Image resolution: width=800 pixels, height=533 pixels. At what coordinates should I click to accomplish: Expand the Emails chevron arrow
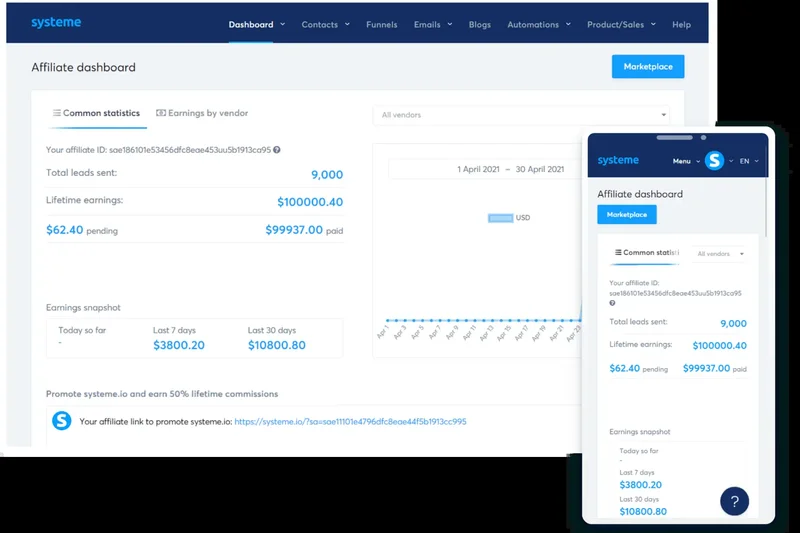point(450,24)
